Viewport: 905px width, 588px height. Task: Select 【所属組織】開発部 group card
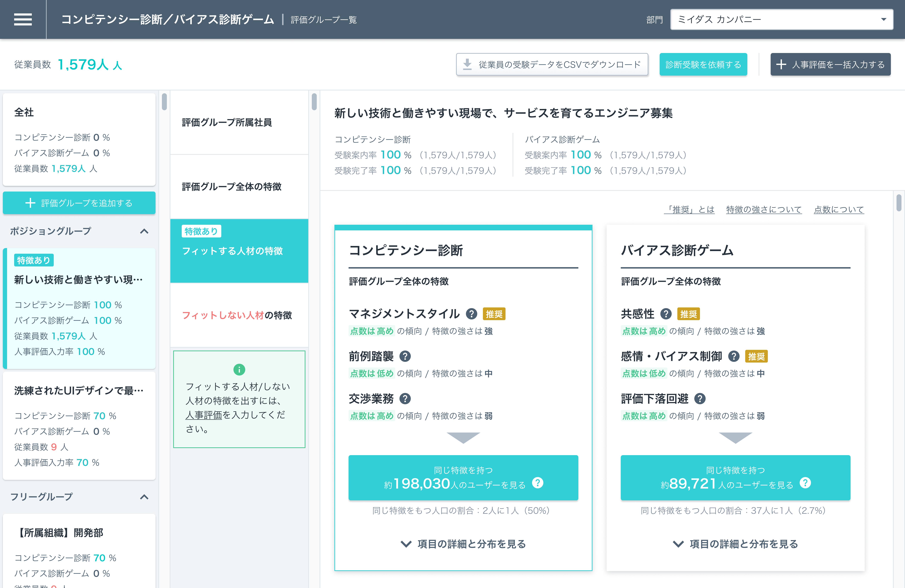click(x=79, y=551)
